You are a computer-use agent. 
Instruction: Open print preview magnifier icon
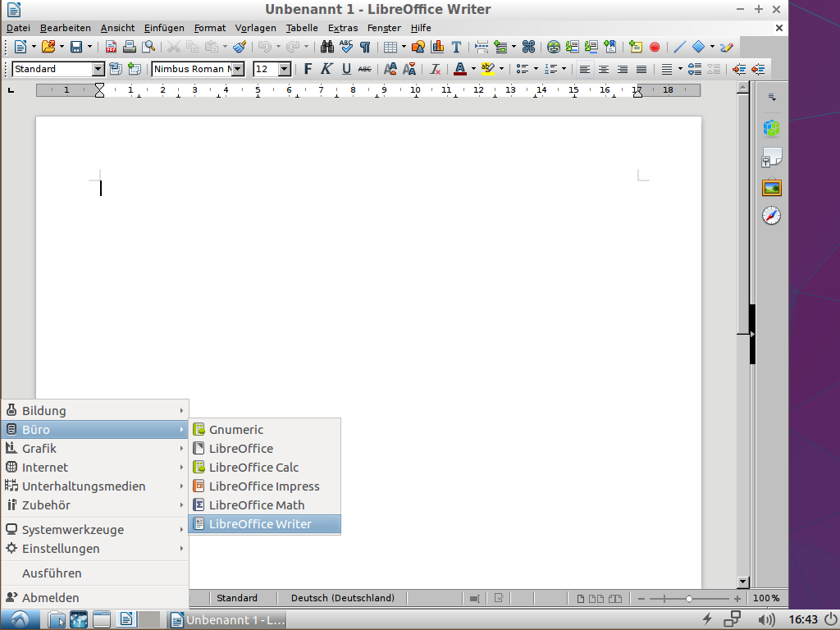(148, 47)
